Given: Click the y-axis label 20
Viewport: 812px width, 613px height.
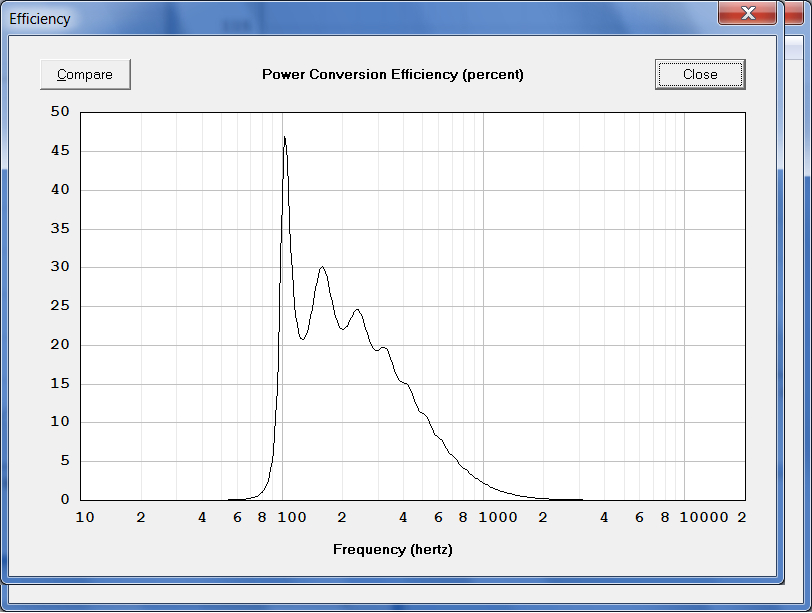Looking at the screenshot, I should pos(60,344).
